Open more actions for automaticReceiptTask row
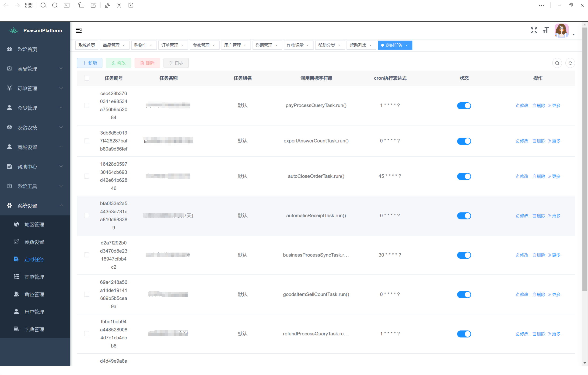The image size is (588, 375). pyautogui.click(x=554, y=215)
